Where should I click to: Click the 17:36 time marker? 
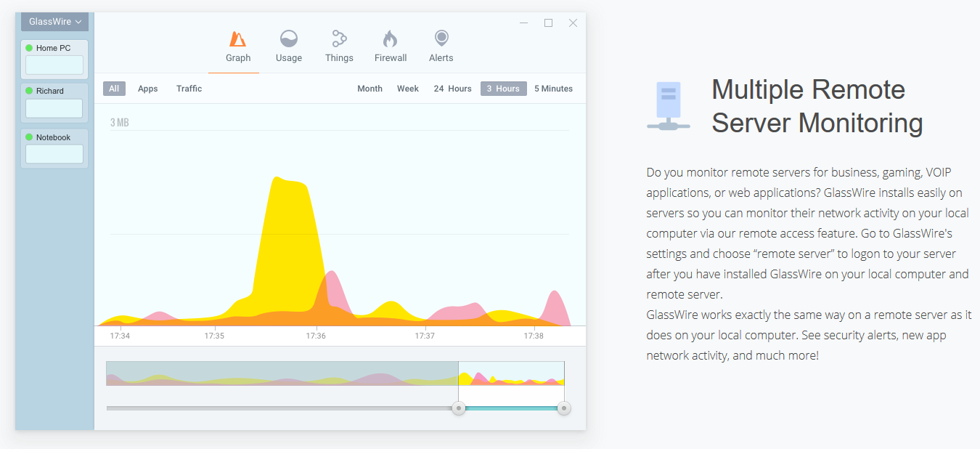click(x=316, y=336)
